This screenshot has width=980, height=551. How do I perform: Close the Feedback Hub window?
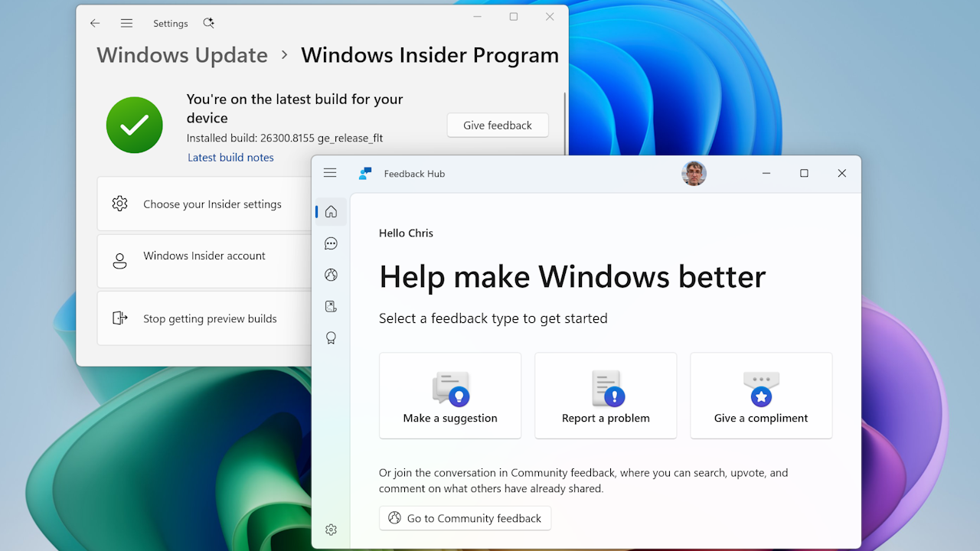[x=841, y=174]
